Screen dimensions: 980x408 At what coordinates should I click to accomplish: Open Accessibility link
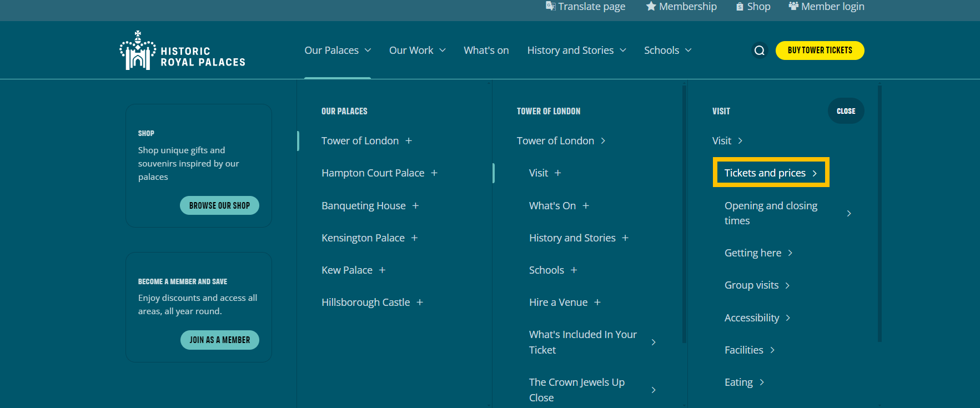pos(757,318)
